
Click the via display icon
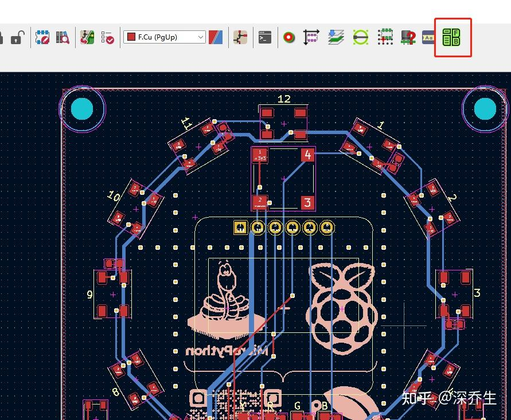coord(289,37)
